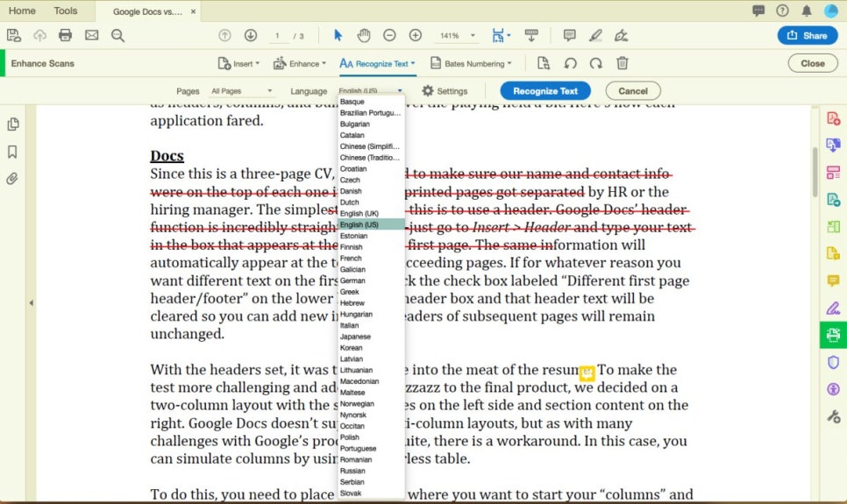Click the Enhance Scans sidebar tool
Image resolution: width=847 pixels, height=504 pixels.
833,336
